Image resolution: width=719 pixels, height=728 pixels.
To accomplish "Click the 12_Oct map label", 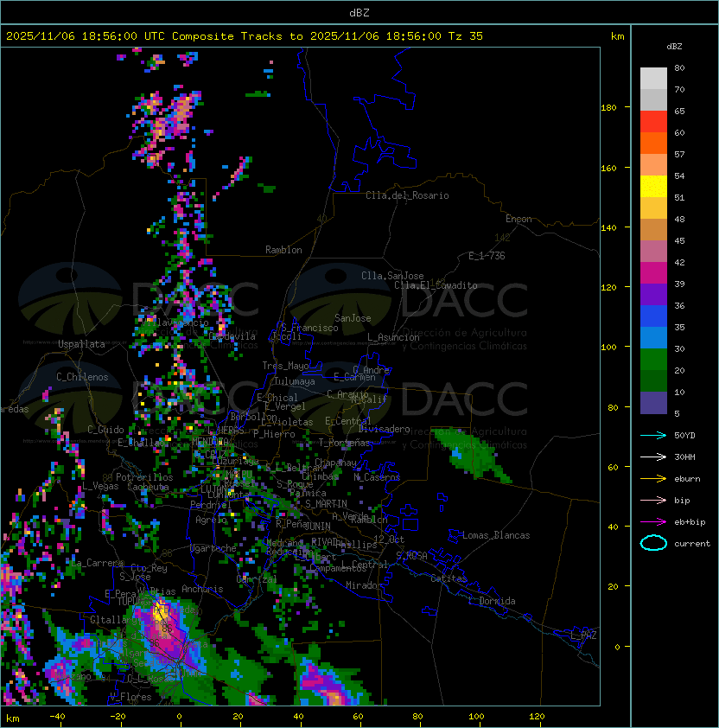I will (389, 540).
